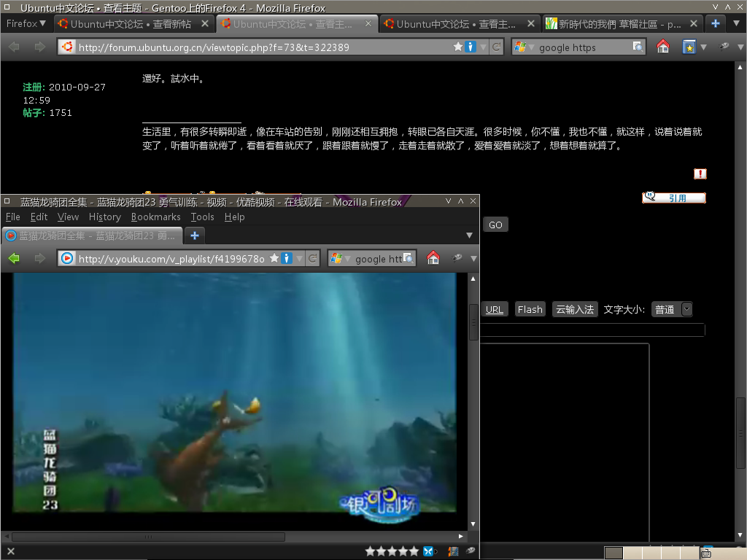
Task: Open the History menu in the Youku window
Action: click(x=105, y=217)
